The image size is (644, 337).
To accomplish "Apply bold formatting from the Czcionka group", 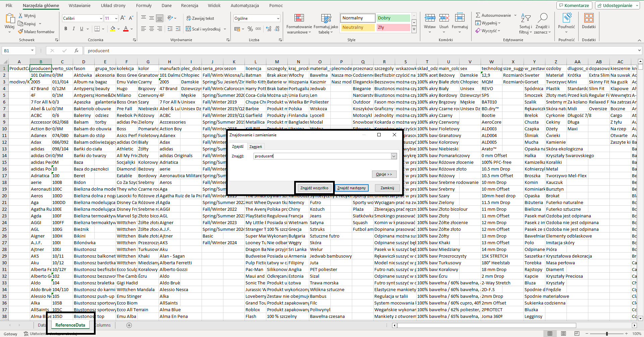I will click(x=66, y=28).
